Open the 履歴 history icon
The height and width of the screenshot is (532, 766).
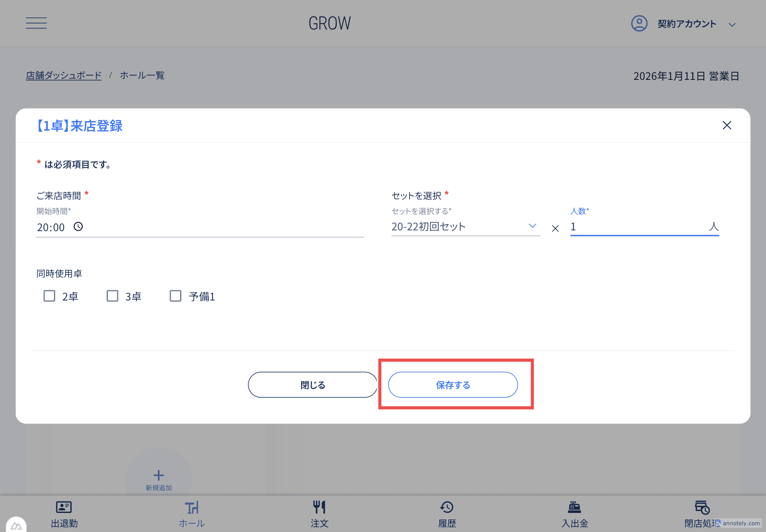click(x=447, y=507)
